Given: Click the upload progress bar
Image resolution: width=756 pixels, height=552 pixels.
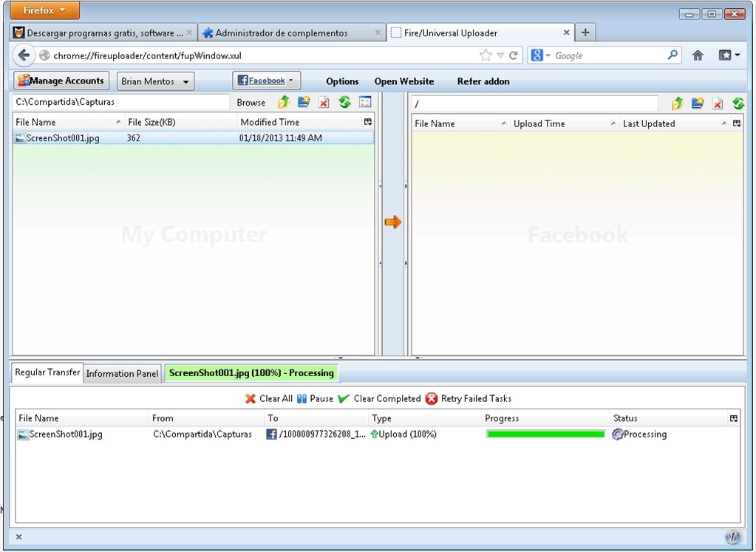Looking at the screenshot, I should click(545, 435).
